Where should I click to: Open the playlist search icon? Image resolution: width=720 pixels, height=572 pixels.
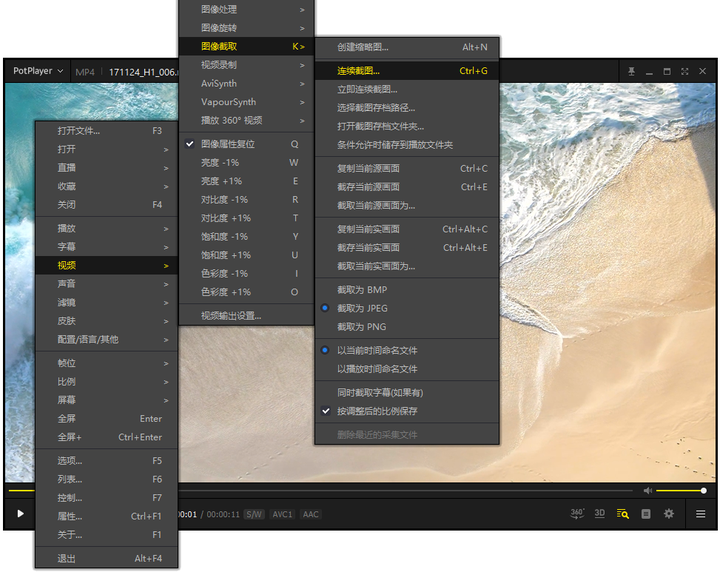tap(623, 514)
